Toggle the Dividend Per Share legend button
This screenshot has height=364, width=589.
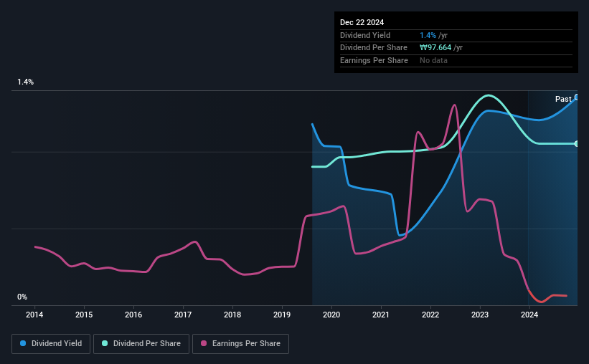(x=141, y=344)
